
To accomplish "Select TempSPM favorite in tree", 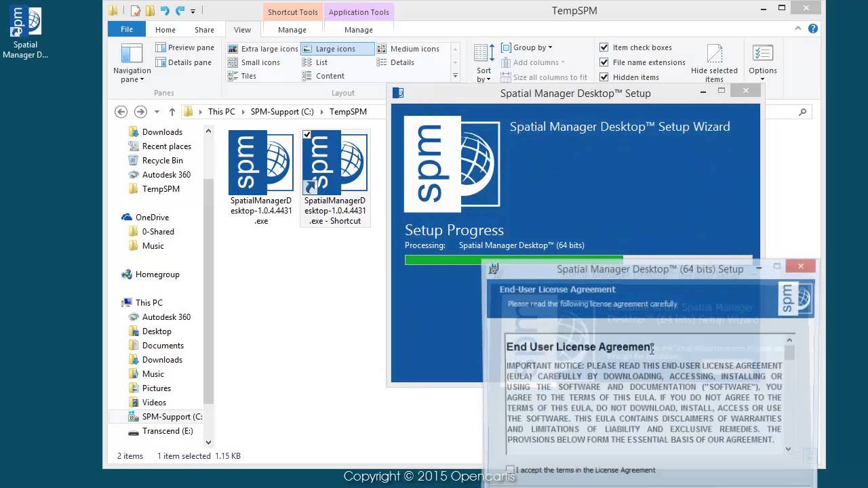I will [x=161, y=189].
